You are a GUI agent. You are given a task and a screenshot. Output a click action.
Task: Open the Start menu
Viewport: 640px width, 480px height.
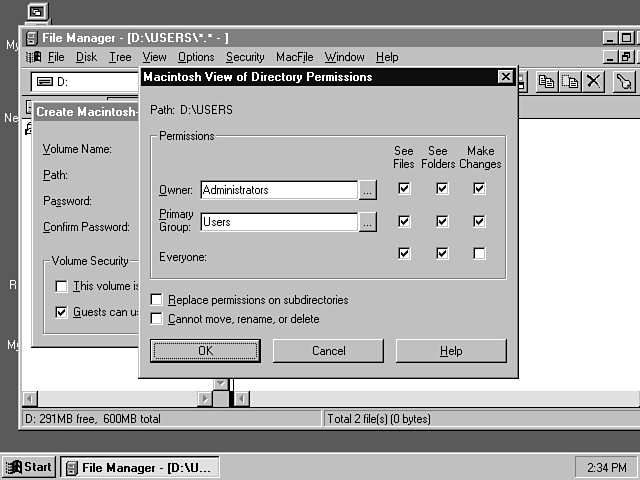pos(29,467)
